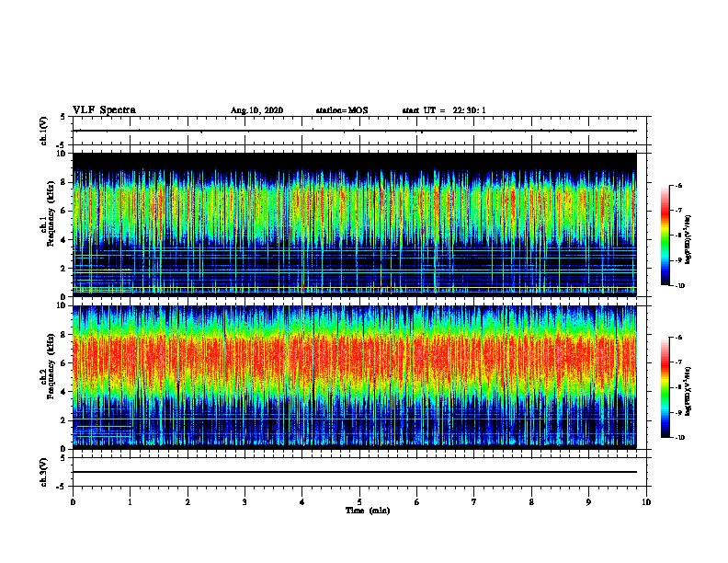This screenshot has height=563, width=728.
Task: Click the time axis tick label "4"
Action: pyautogui.click(x=302, y=502)
